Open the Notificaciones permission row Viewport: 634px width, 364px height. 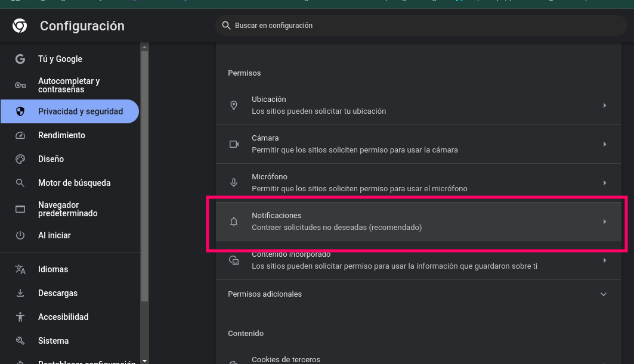(x=417, y=222)
